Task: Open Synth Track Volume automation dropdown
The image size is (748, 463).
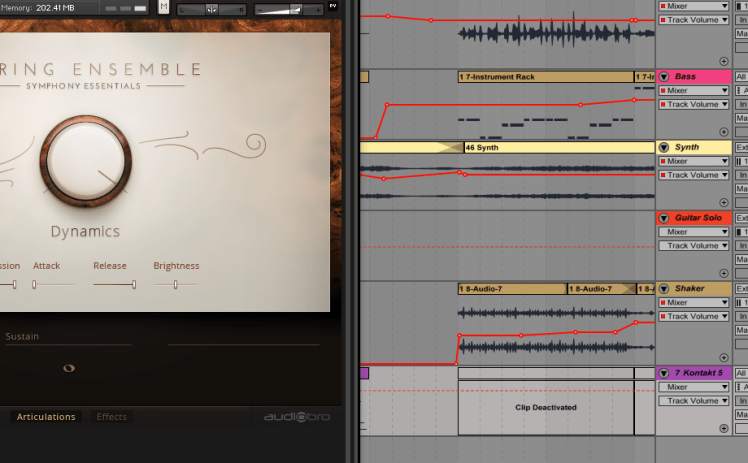Action: click(695, 175)
